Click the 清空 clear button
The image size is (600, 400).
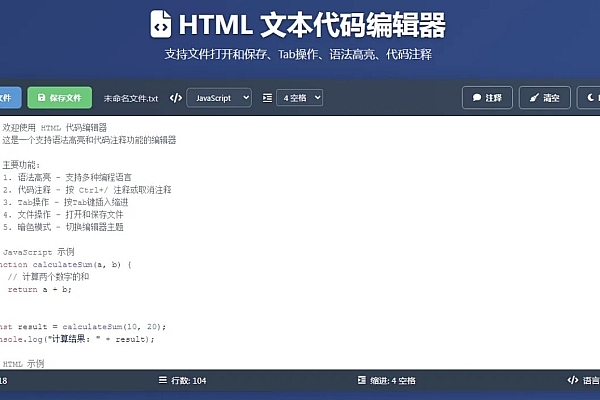545,98
